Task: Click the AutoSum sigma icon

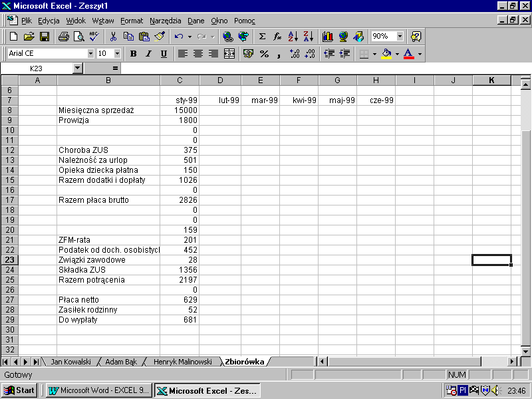Action: (262, 37)
